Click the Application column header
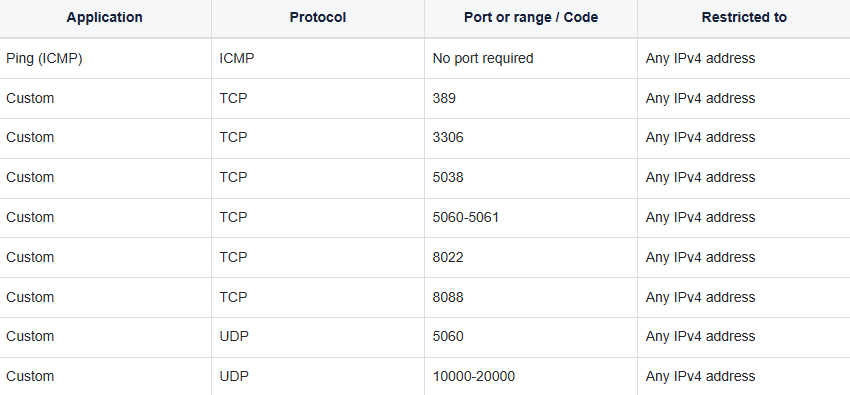850x395 pixels. point(105,17)
